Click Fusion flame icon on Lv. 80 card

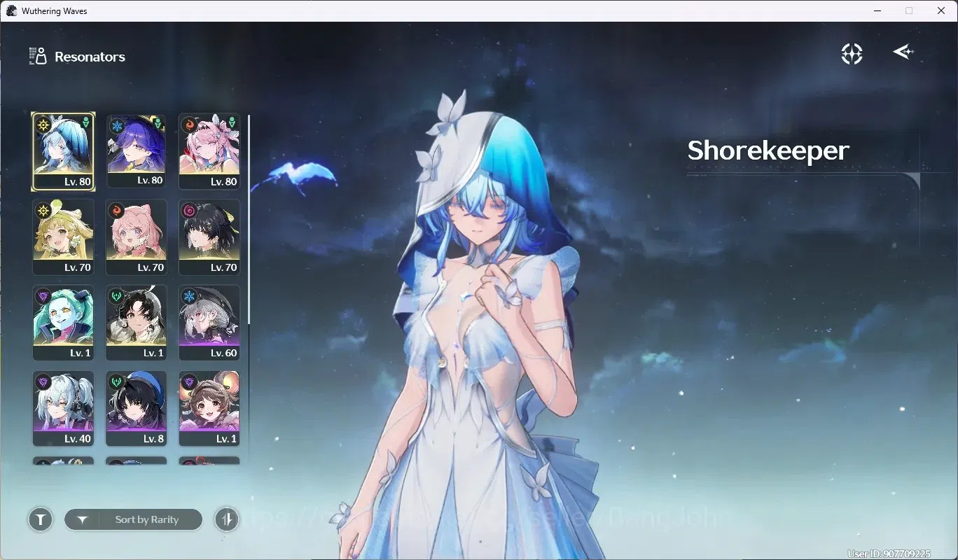tap(189, 125)
